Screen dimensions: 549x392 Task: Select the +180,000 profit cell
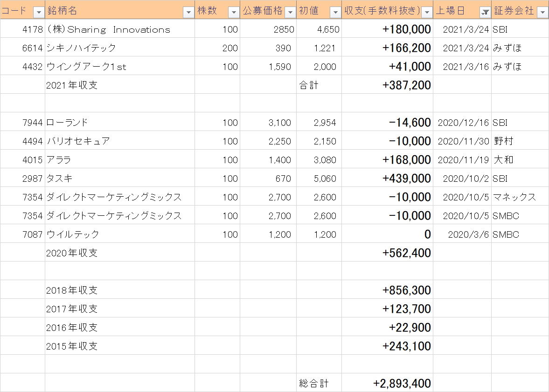(387, 29)
